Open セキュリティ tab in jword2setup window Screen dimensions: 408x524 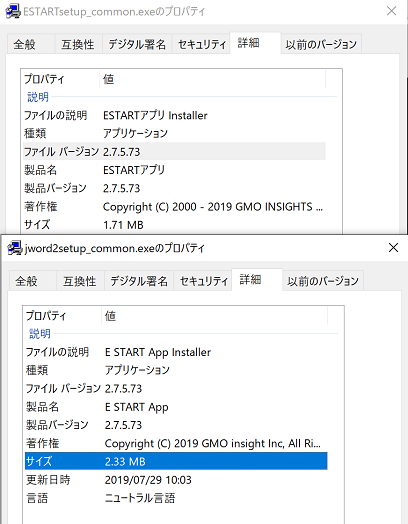tap(203, 281)
